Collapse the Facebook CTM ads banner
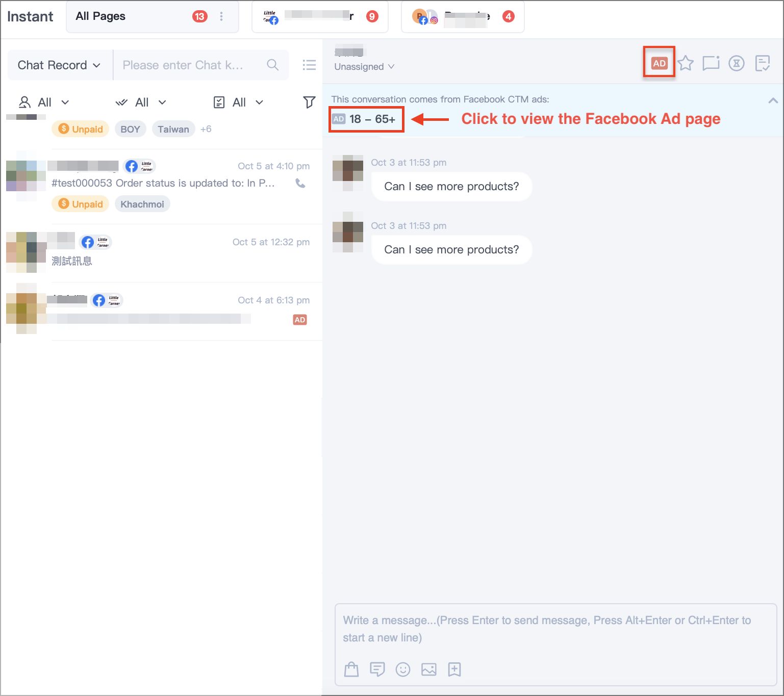The image size is (784, 696). click(773, 100)
